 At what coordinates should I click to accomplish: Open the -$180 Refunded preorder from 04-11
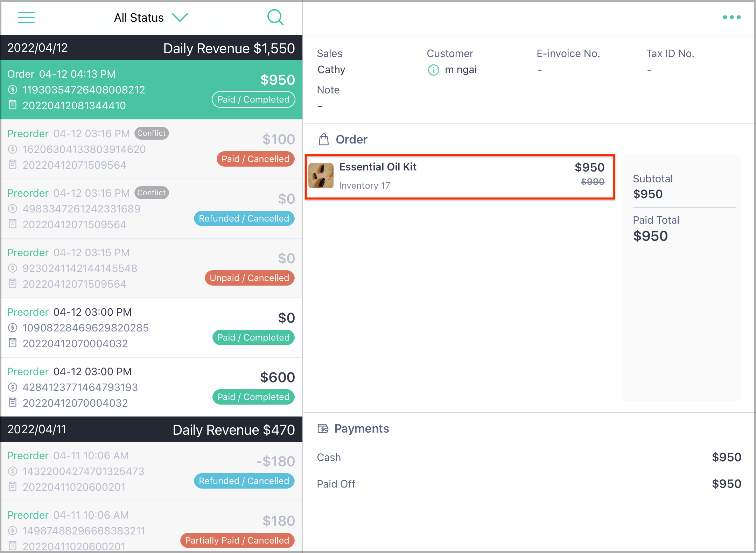[151, 471]
